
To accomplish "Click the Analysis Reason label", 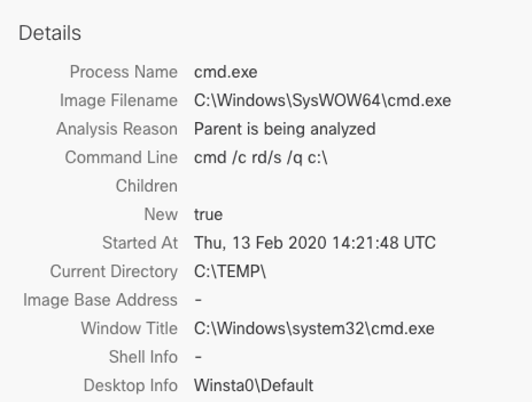I will coord(117,129).
